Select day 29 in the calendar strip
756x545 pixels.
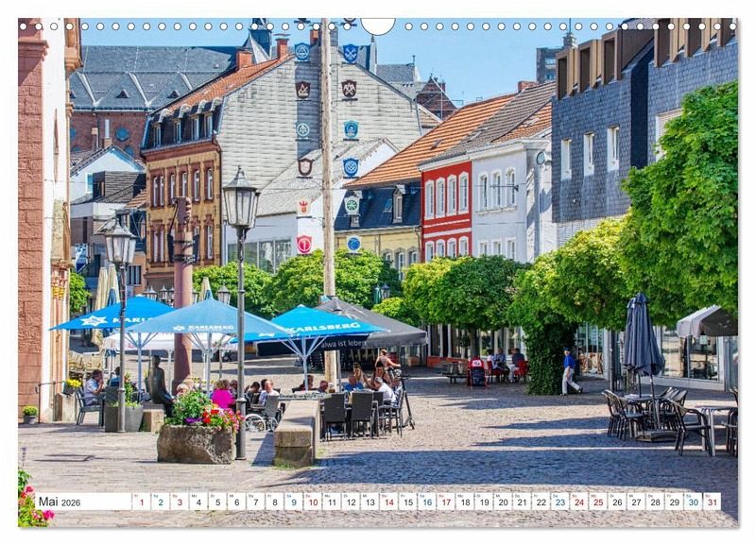coord(675,502)
